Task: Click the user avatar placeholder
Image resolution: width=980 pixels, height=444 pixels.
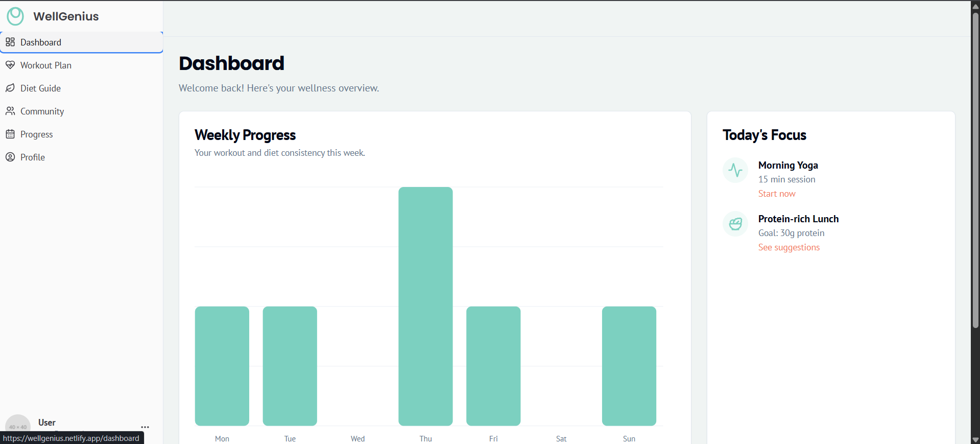Action: tap(18, 427)
